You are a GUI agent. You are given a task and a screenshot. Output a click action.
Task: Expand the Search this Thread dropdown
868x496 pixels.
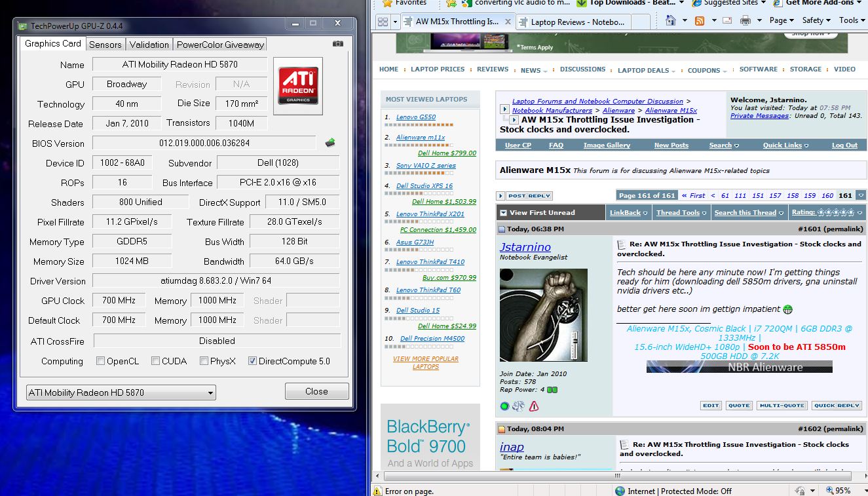pos(749,212)
